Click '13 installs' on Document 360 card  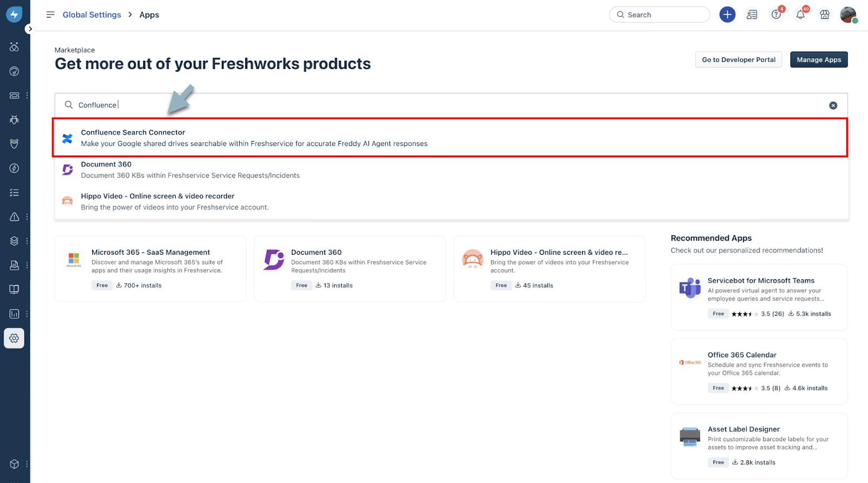coord(334,285)
